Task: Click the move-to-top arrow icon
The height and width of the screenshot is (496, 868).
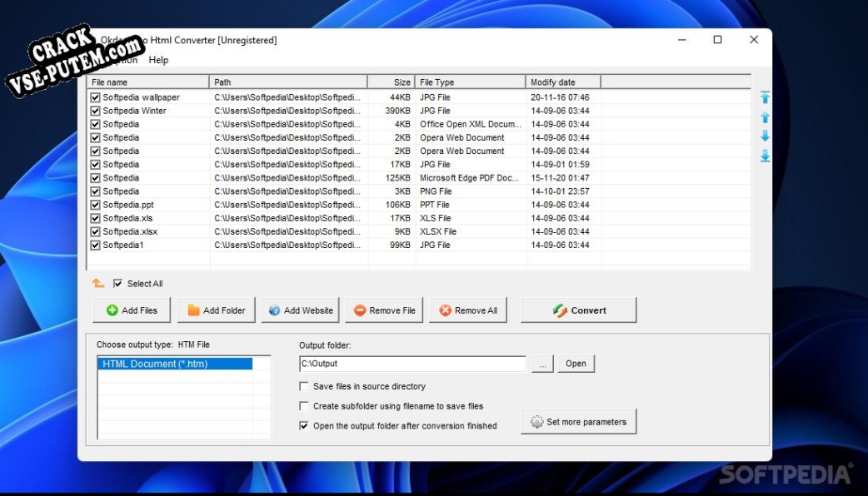Action: pyautogui.click(x=765, y=97)
